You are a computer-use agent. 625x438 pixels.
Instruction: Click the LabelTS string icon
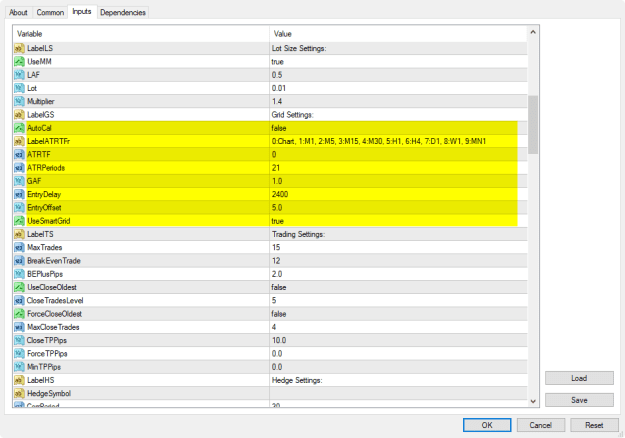tap(19, 234)
